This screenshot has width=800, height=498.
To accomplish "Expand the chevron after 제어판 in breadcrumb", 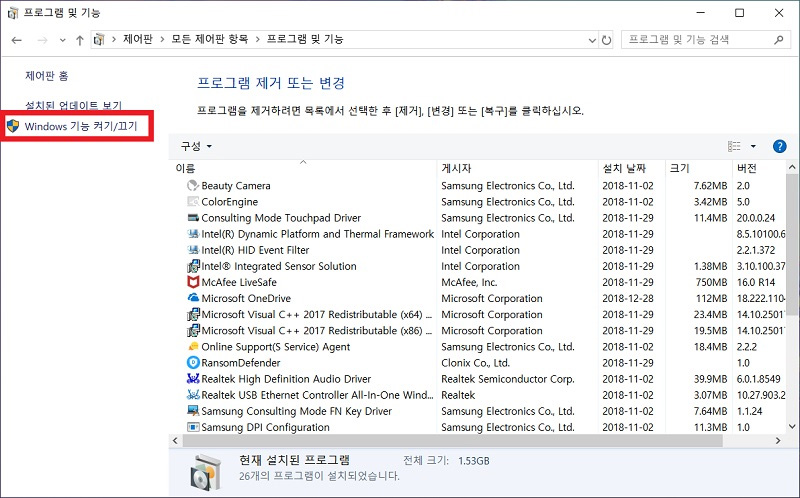I will click(162, 39).
